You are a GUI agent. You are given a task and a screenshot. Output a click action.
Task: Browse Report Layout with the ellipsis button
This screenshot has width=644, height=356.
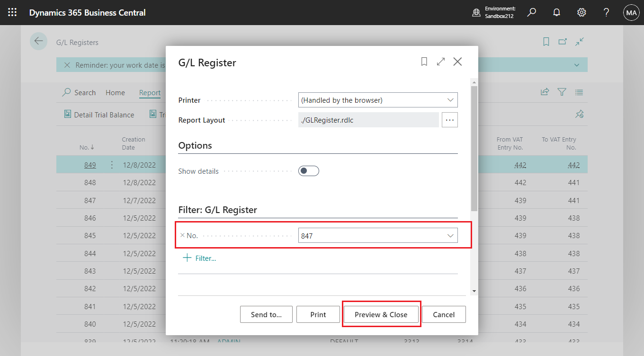tap(449, 120)
